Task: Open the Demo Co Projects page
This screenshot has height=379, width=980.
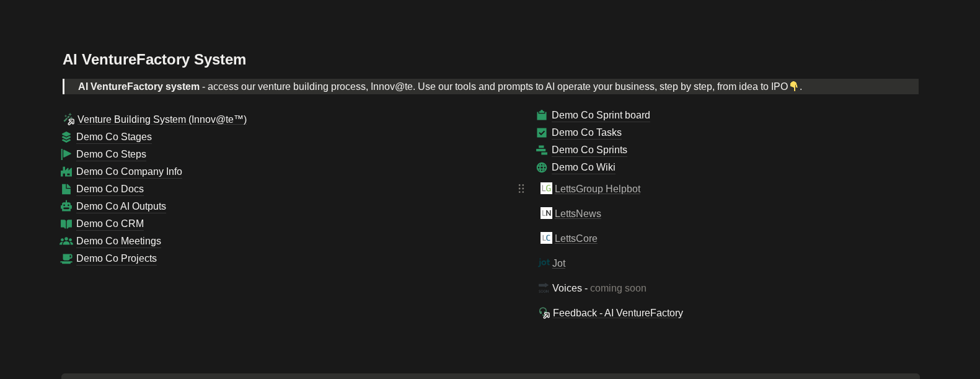Action: coord(117,259)
